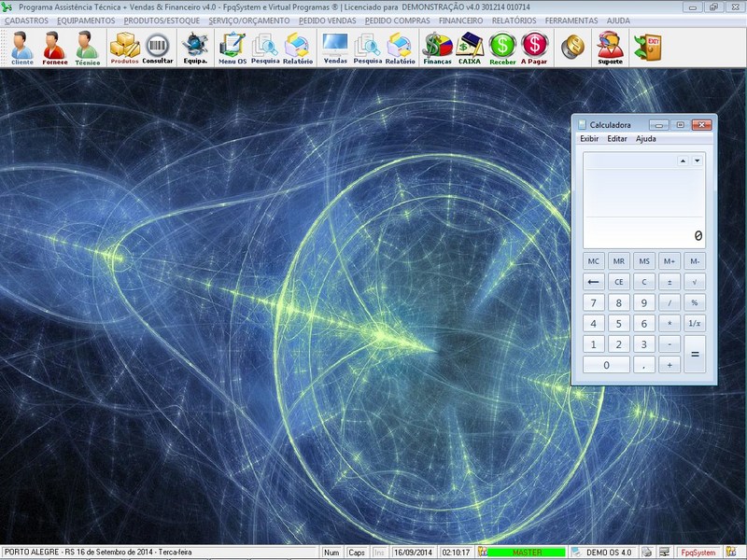Click calculator digit 7
The image size is (747, 560).
click(x=594, y=302)
